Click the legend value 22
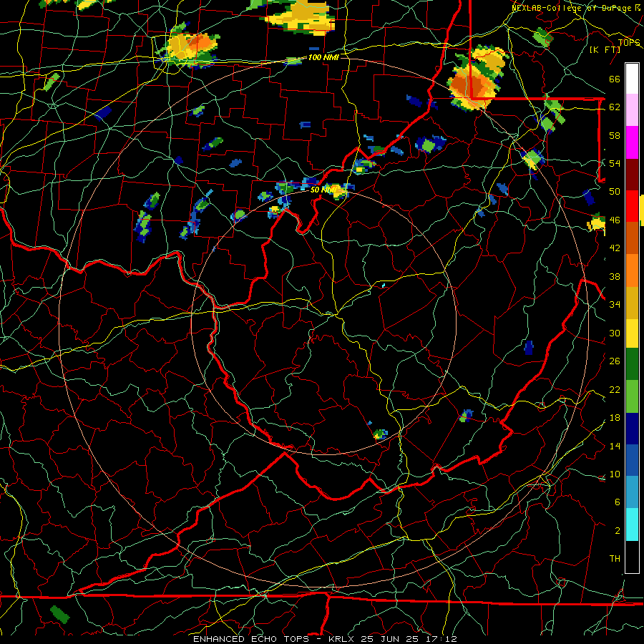This screenshot has width=644, height=644. (615, 389)
